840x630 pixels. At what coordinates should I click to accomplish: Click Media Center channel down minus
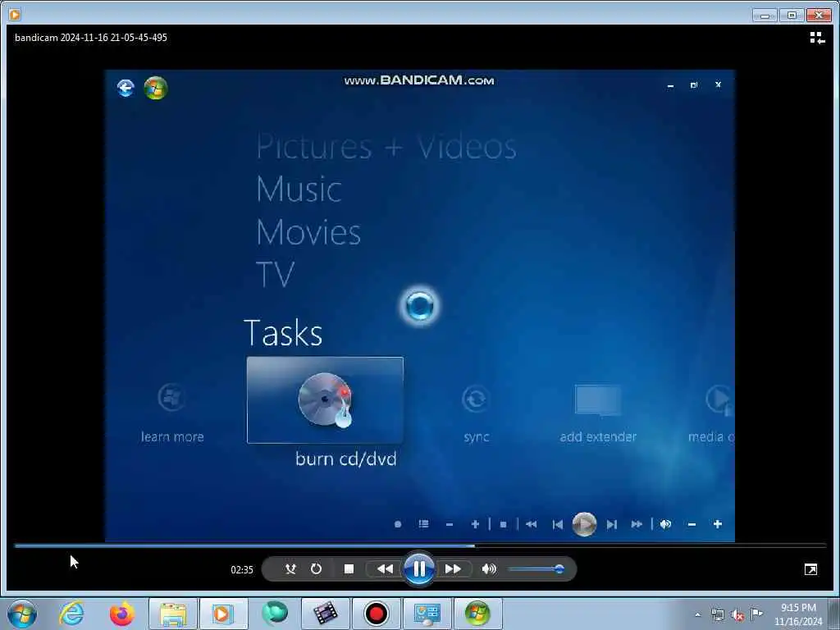click(x=450, y=524)
